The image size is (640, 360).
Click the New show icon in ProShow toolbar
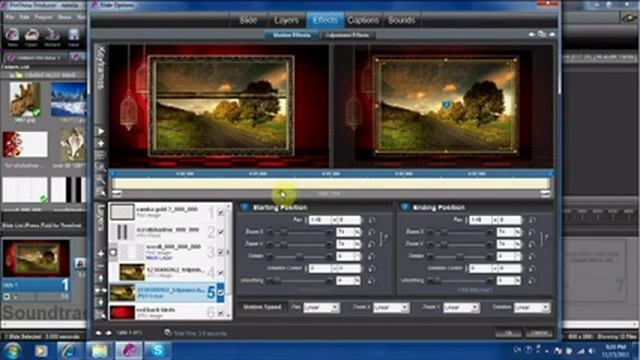(x=12, y=37)
